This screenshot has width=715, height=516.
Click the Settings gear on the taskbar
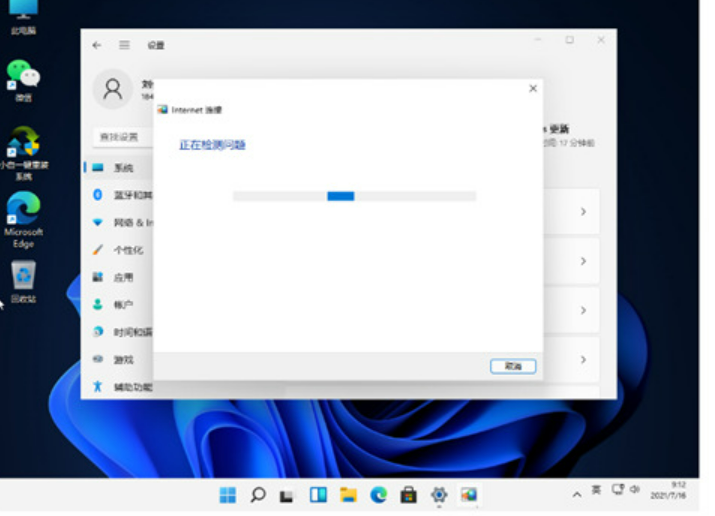[438, 495]
